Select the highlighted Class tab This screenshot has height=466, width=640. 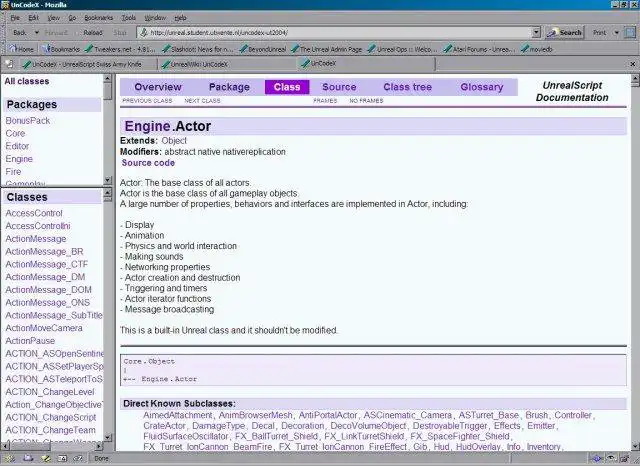coord(287,87)
